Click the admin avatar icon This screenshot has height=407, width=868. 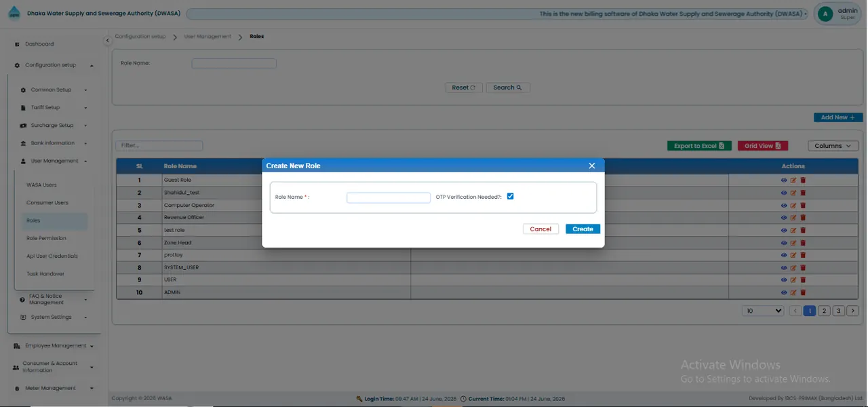coord(825,14)
